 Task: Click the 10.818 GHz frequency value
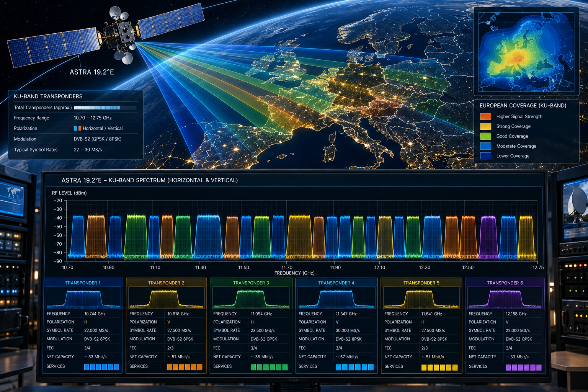(x=178, y=314)
